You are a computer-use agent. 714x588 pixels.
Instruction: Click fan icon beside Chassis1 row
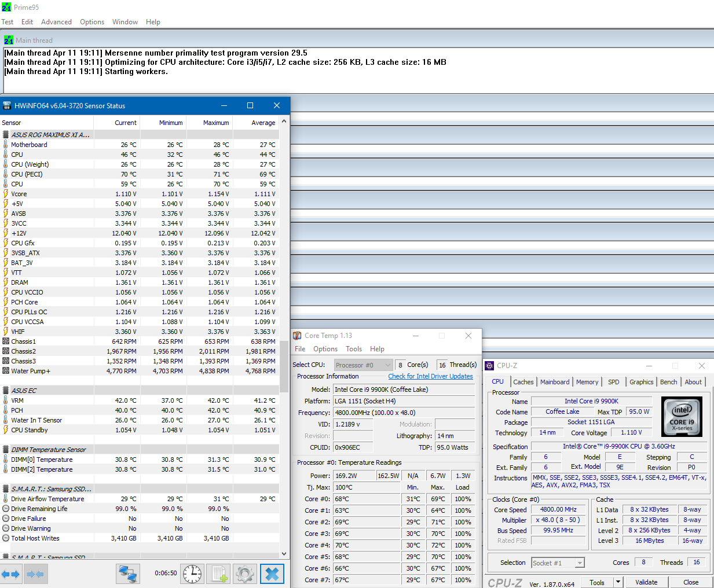coord(6,341)
